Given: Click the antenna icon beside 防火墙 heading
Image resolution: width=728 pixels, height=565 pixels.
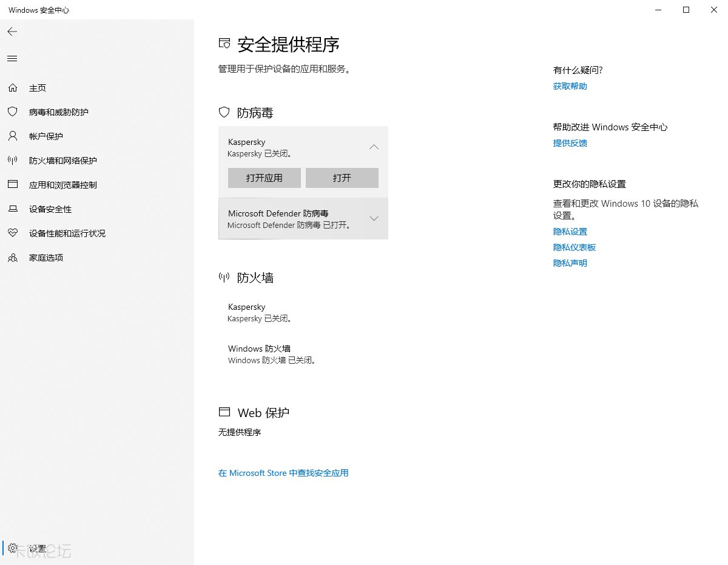Looking at the screenshot, I should (x=224, y=278).
